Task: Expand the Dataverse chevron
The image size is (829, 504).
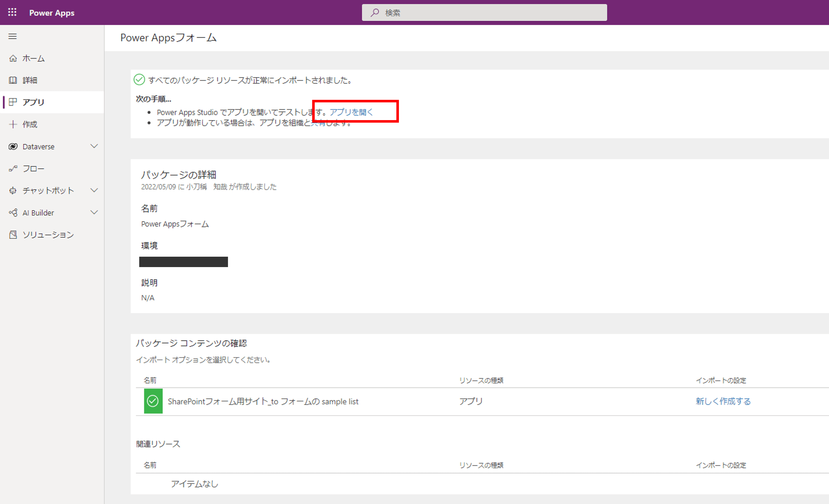Action: coord(94,146)
